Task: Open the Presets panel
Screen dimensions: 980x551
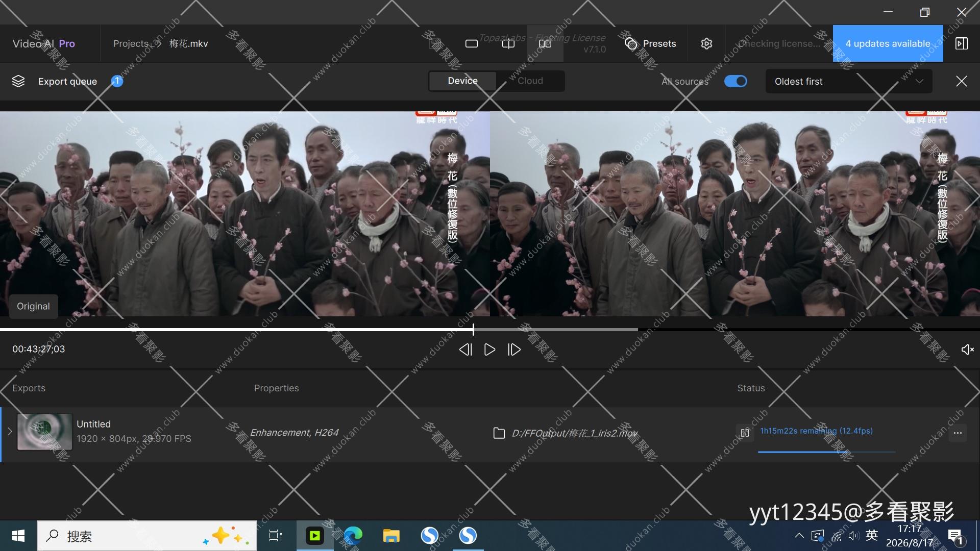Action: tap(650, 44)
